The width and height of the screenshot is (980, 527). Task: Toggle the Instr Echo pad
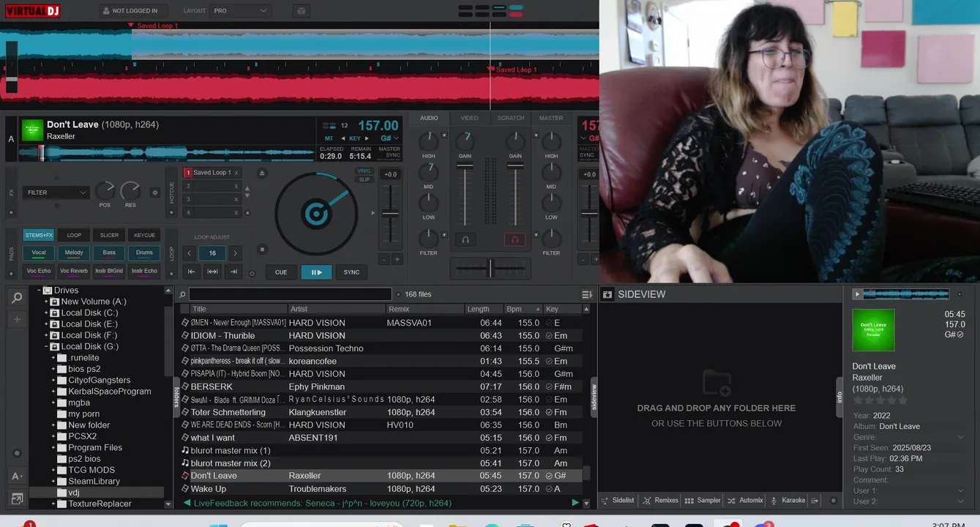(144, 271)
